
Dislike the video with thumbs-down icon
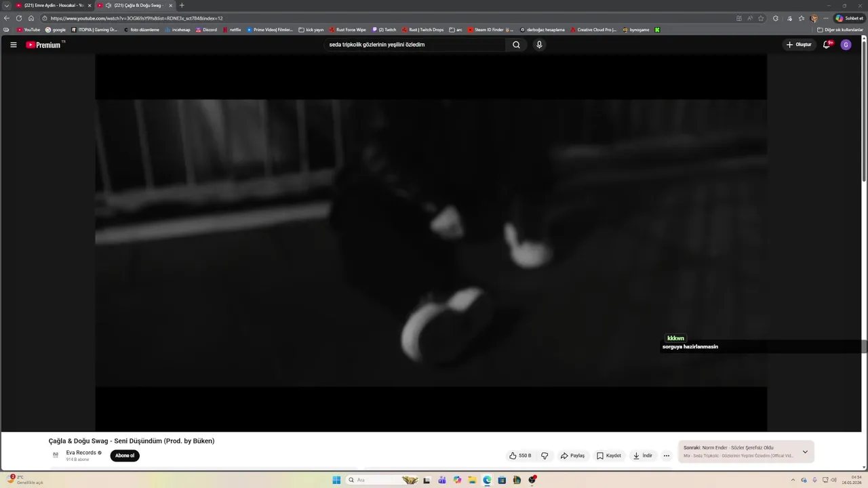545,455
